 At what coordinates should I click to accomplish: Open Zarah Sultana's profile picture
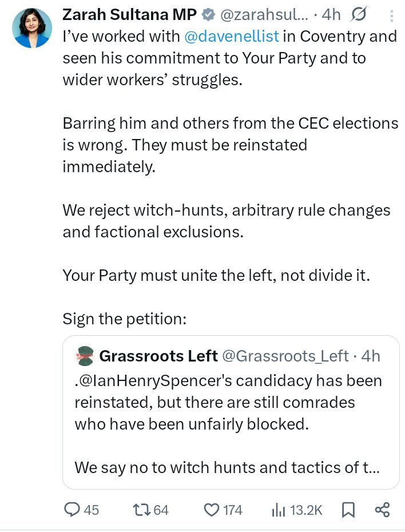coord(31,27)
